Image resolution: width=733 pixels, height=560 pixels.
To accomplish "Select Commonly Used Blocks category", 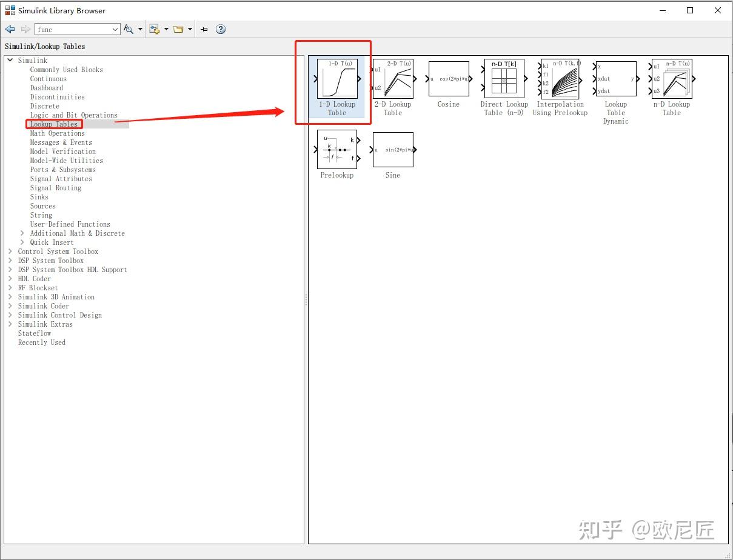I will pos(67,70).
